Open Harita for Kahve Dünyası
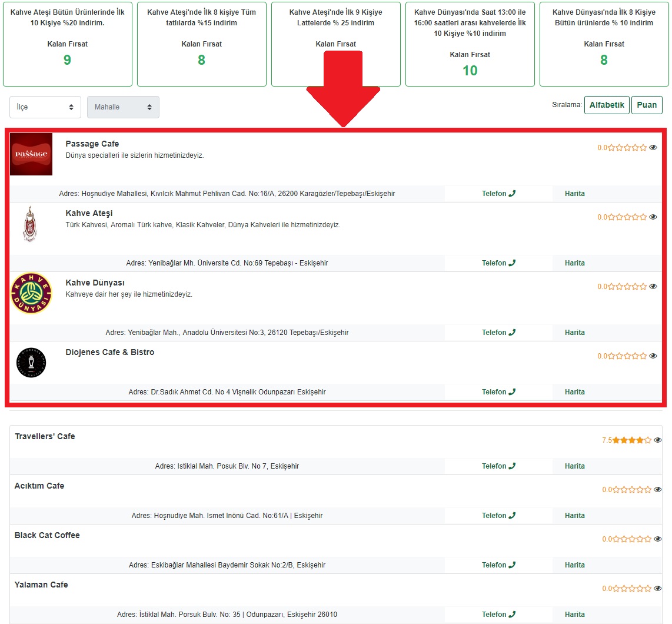This screenshot has height=624, width=672. (575, 333)
